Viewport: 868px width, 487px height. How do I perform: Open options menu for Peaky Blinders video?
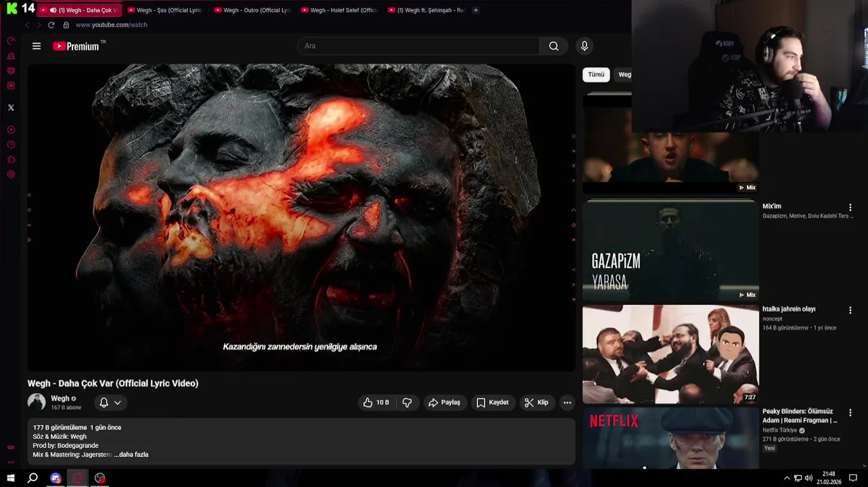(x=850, y=413)
